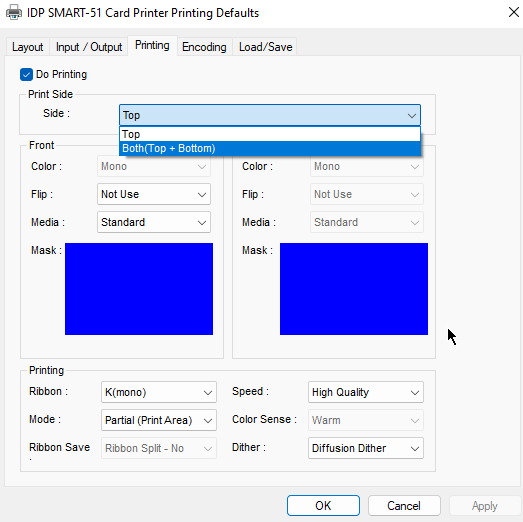Open the Dither Diffusion Dither dropdown

(366, 448)
